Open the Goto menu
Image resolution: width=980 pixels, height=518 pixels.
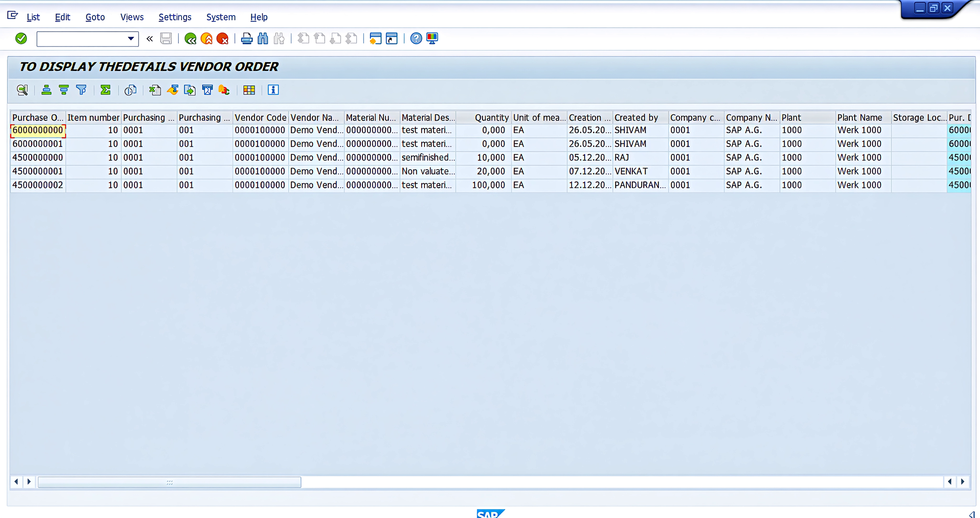pyautogui.click(x=95, y=17)
